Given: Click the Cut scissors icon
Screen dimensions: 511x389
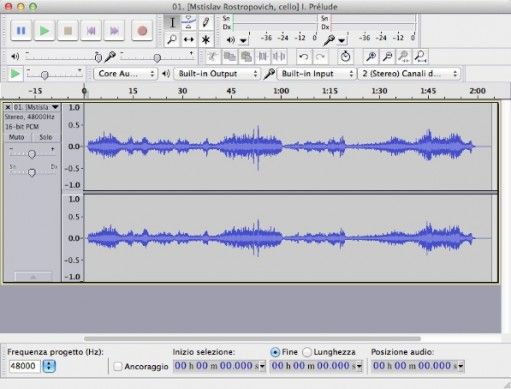Looking at the screenshot, I should [212, 56].
